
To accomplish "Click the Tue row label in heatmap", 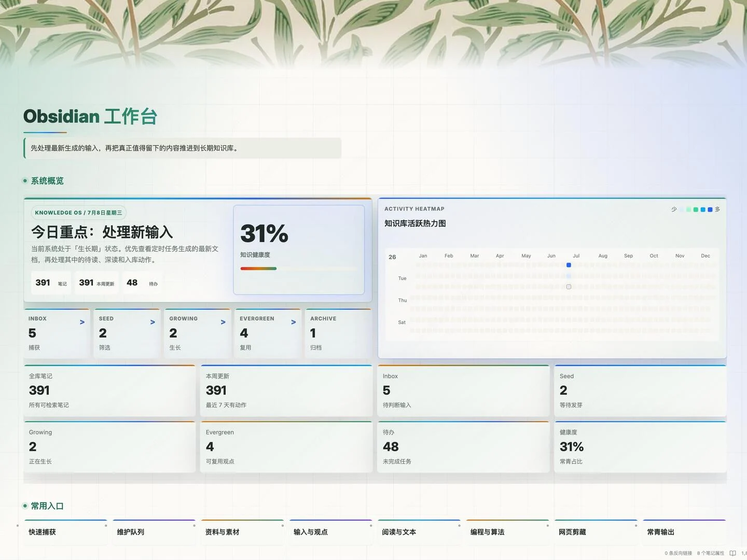I will (x=402, y=278).
